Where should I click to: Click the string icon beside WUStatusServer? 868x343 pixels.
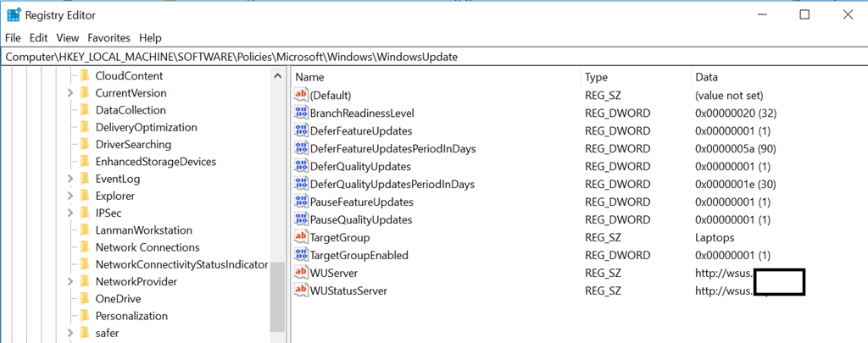(301, 290)
